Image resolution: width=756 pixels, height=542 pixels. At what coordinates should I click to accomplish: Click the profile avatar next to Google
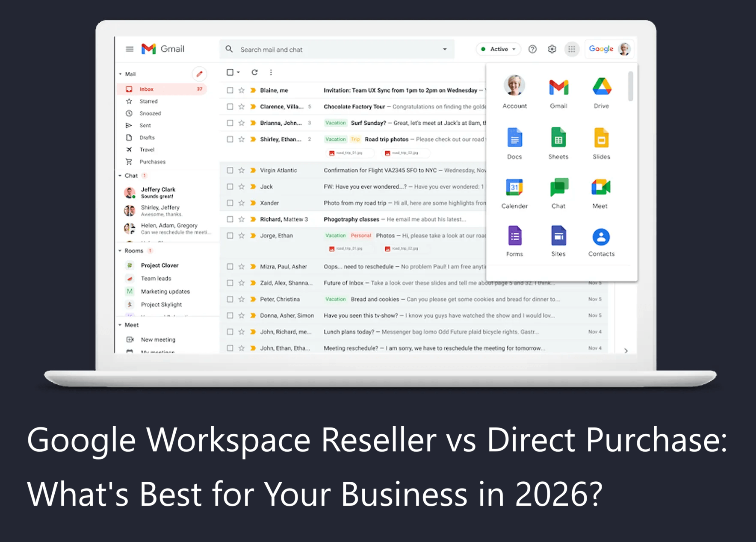(x=624, y=49)
